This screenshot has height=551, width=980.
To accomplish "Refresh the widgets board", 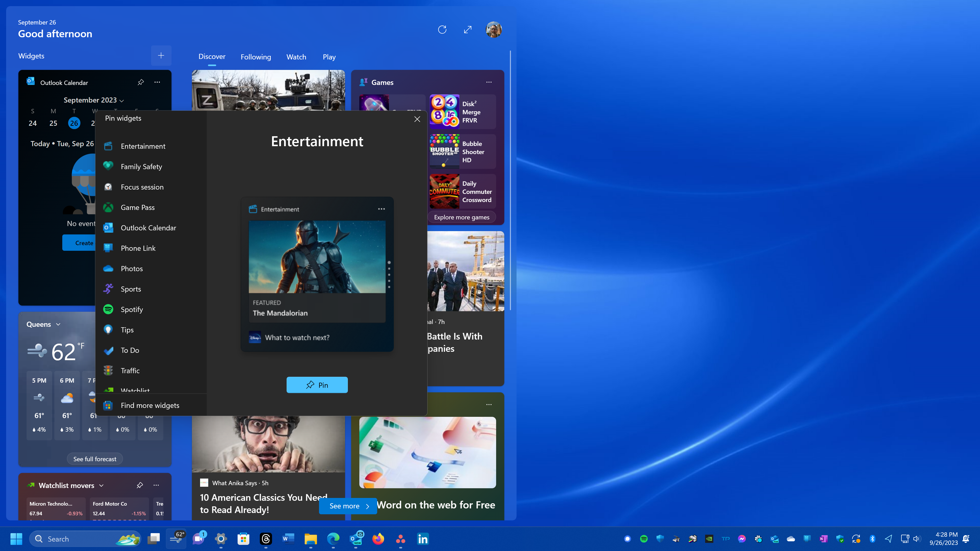I will tap(442, 29).
